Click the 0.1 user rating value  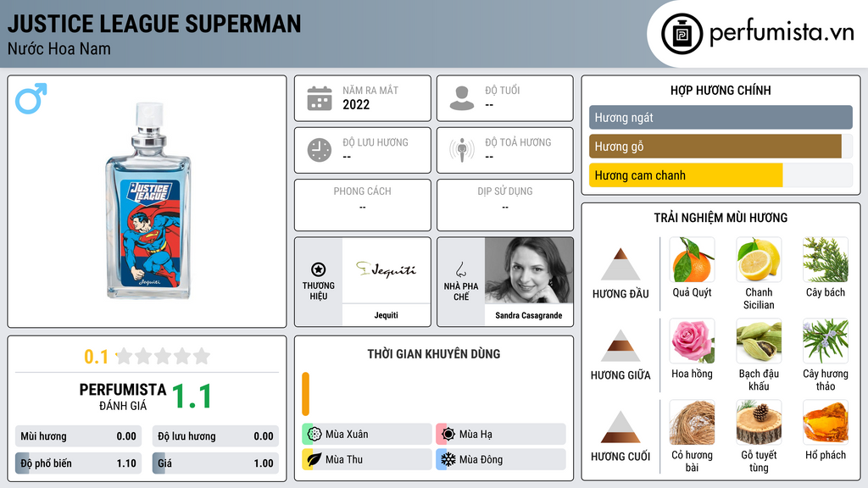pos(96,357)
